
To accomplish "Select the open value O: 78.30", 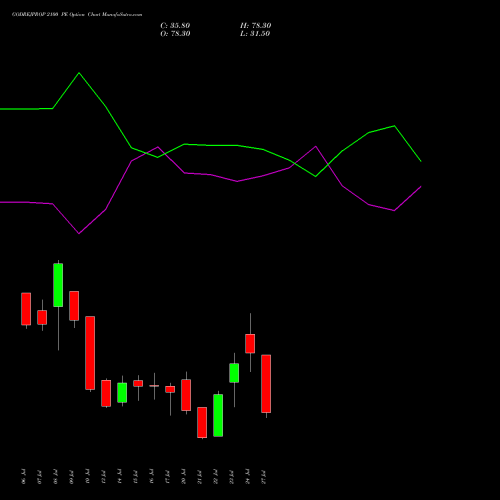I will 175,34.
